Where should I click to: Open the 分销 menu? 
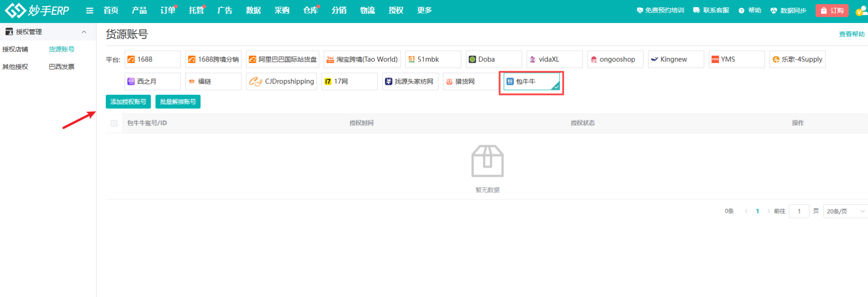click(339, 10)
